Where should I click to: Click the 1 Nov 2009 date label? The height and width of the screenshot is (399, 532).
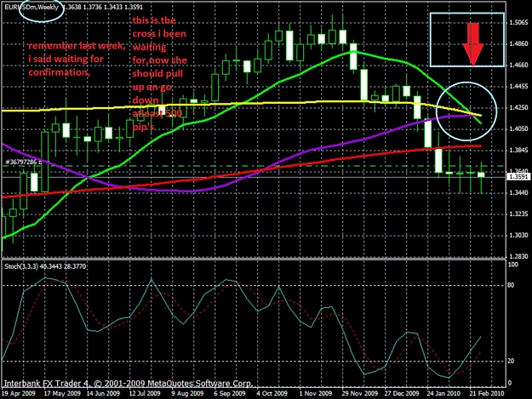click(x=316, y=393)
